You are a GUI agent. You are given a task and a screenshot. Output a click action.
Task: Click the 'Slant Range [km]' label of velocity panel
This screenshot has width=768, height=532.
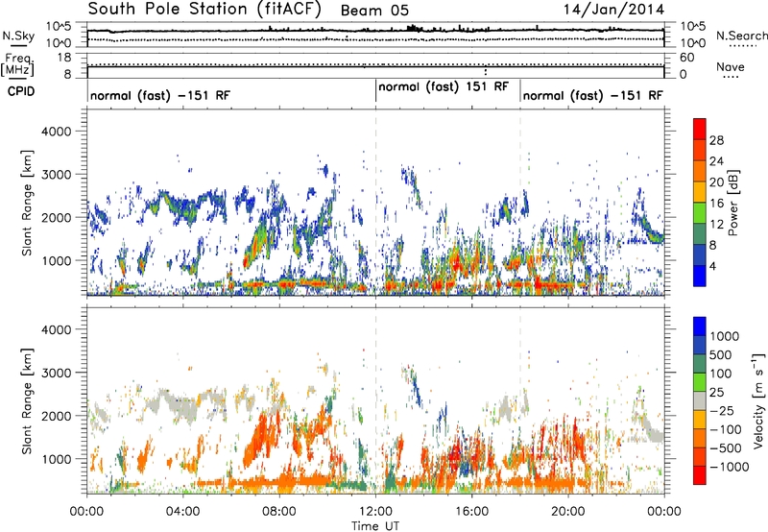point(27,400)
